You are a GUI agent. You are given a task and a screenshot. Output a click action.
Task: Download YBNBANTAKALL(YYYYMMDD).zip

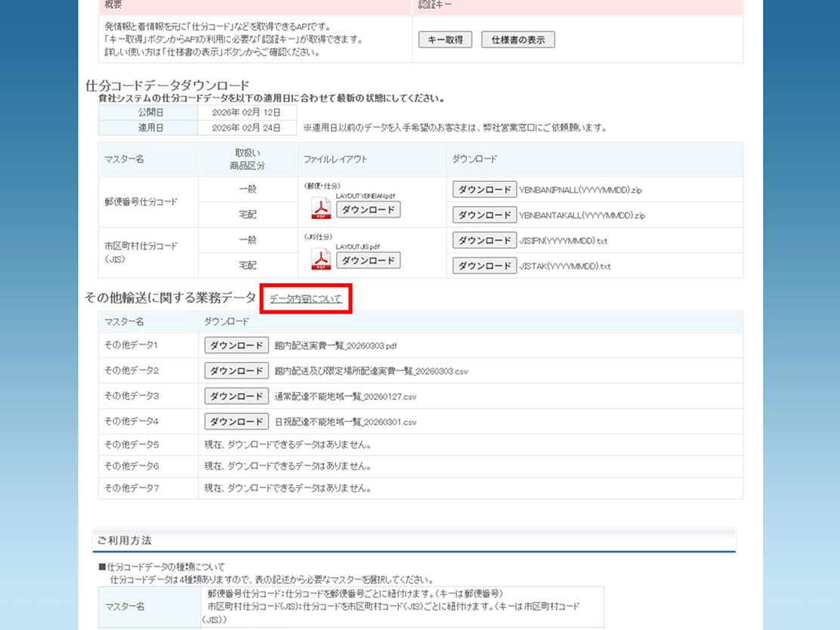click(x=485, y=215)
